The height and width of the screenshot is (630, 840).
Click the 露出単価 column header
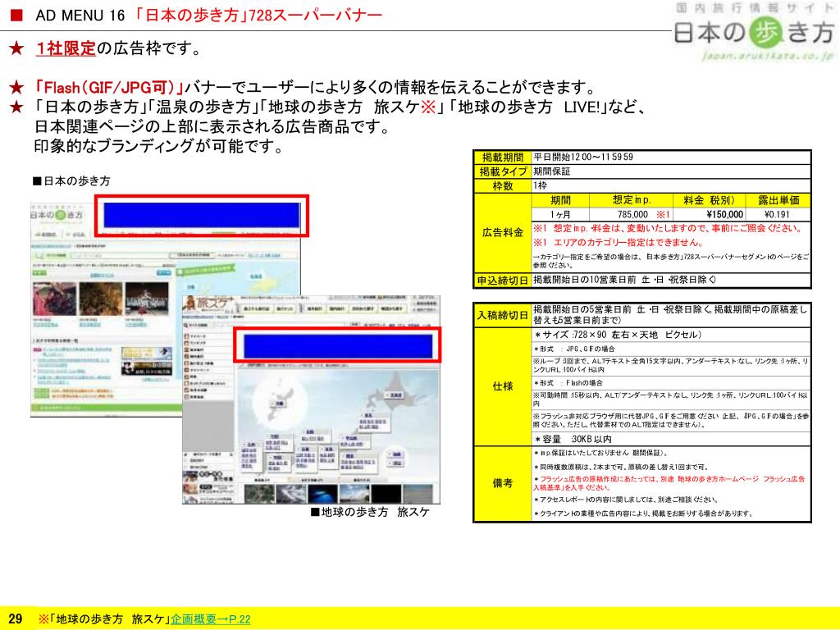[x=778, y=200]
